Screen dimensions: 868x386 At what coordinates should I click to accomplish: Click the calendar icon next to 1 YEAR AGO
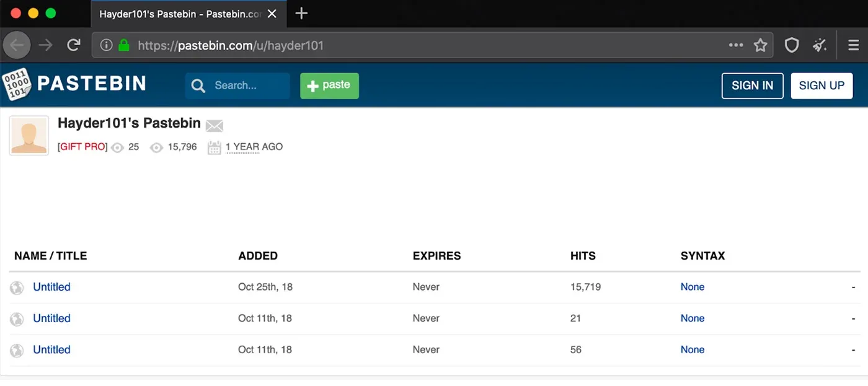pyautogui.click(x=214, y=147)
